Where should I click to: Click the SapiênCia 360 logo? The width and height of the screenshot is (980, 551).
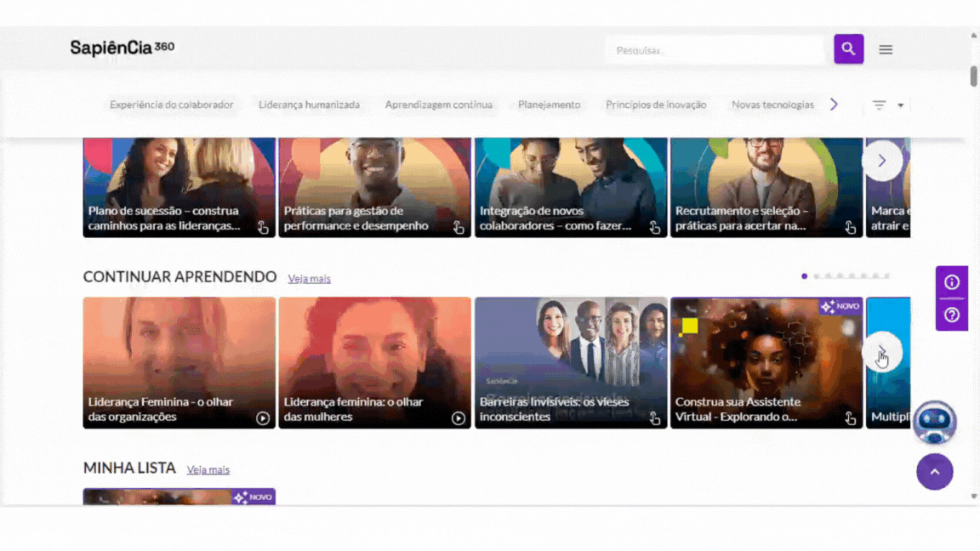click(122, 48)
